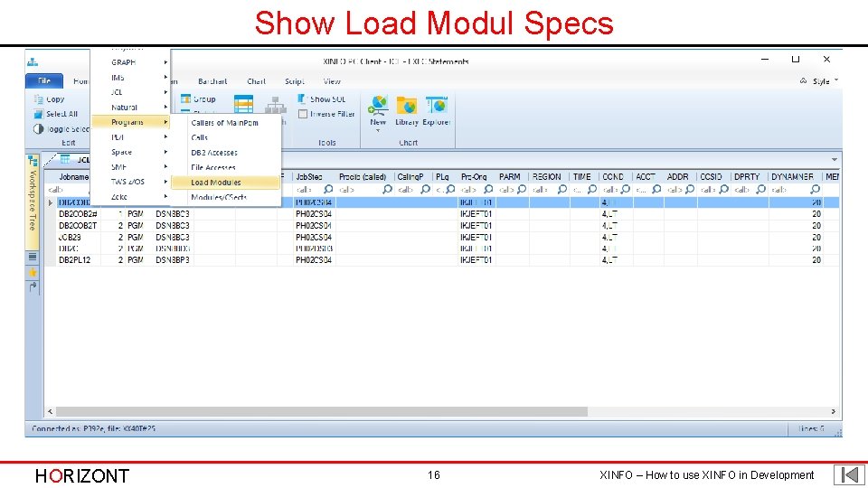This screenshot has width=868, height=488.
Task: Click the scroll right arrow
Action: point(833,412)
